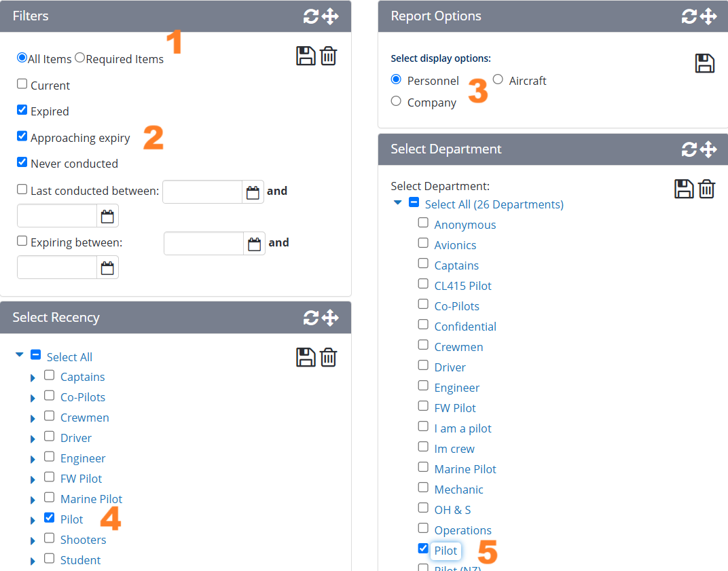Expand the Captains recency tree node

point(33,377)
